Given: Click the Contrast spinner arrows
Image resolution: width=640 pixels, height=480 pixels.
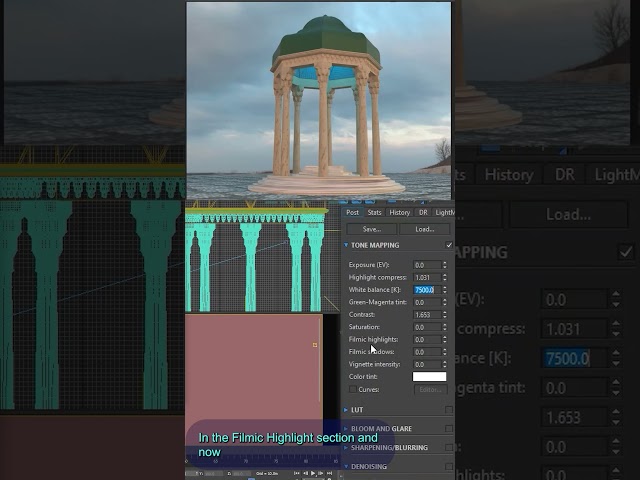Looking at the screenshot, I should [444, 315].
